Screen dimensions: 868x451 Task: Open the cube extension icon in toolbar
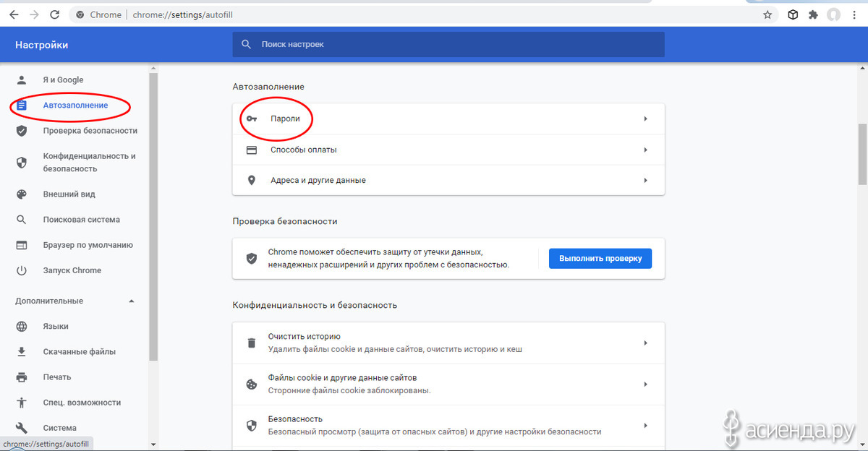[x=793, y=14]
